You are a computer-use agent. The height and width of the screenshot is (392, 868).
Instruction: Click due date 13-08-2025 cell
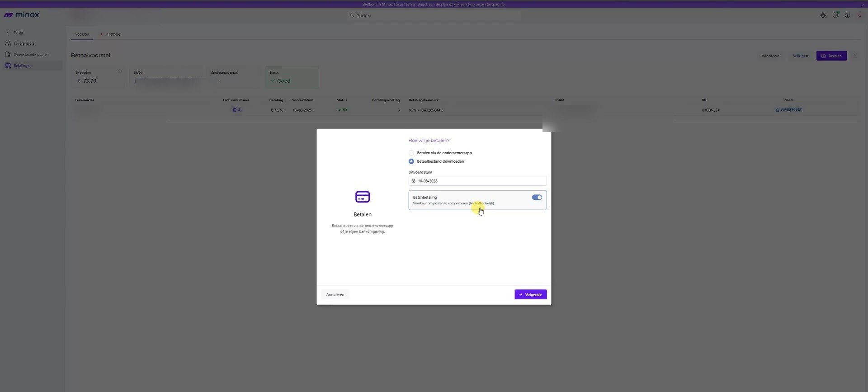(302, 110)
